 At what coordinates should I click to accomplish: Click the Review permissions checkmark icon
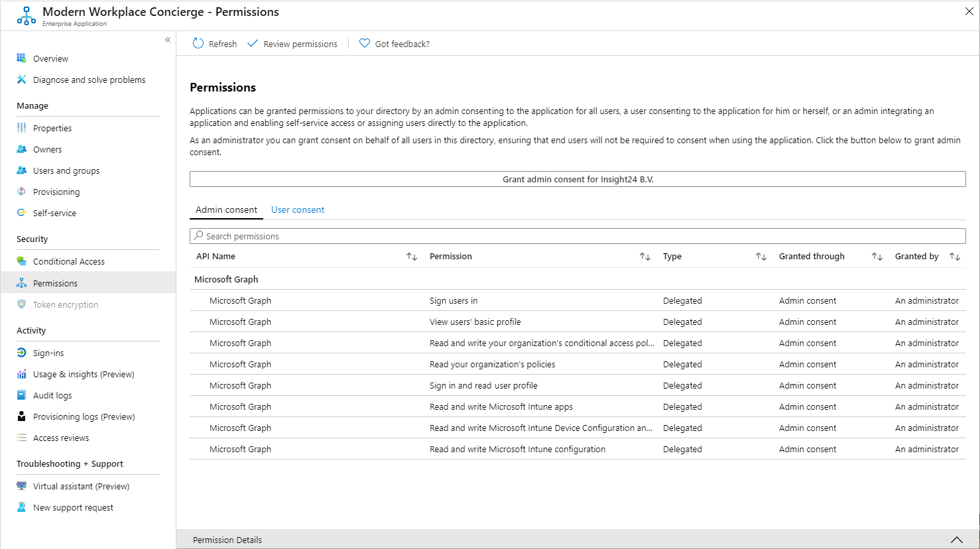(253, 44)
